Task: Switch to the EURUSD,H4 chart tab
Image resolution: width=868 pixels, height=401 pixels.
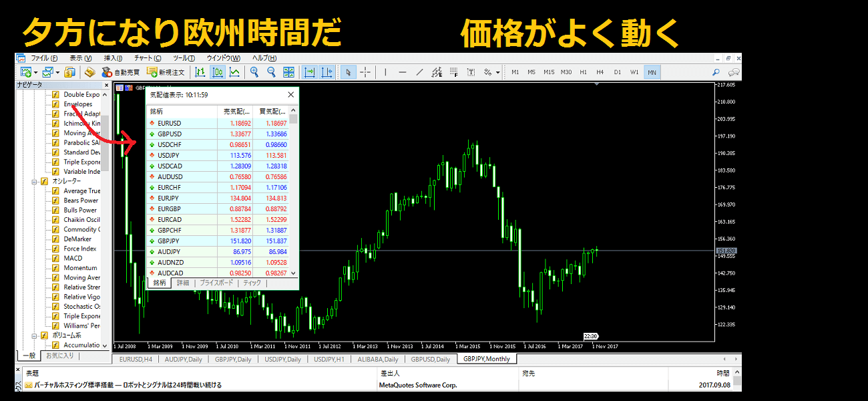Action: 134,359
